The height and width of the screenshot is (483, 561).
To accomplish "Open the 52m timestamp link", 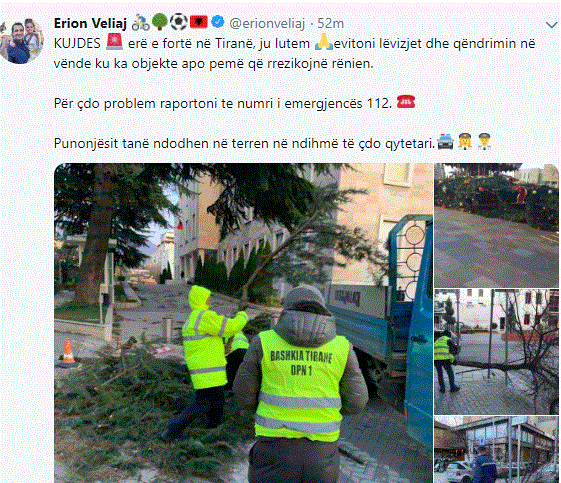I will tap(330, 24).
